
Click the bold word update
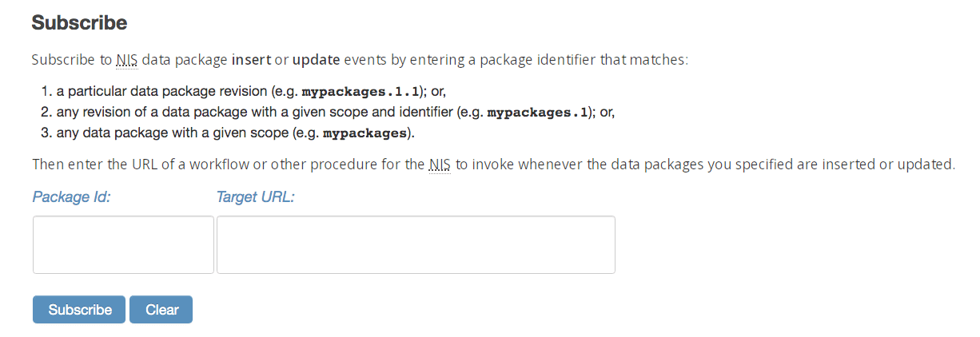317,60
